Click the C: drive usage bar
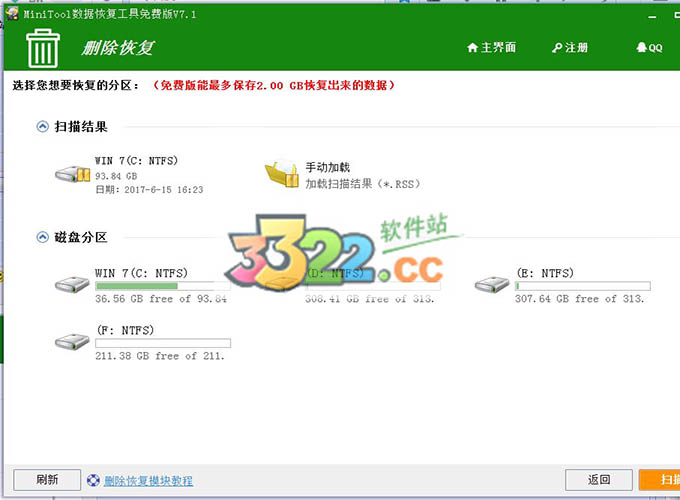The width and height of the screenshot is (680, 500). (x=163, y=286)
